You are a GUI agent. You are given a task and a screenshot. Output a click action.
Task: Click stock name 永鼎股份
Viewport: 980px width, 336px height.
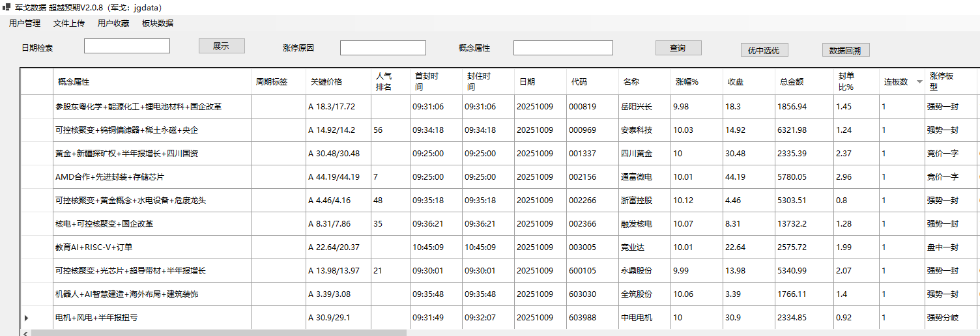pos(637,271)
